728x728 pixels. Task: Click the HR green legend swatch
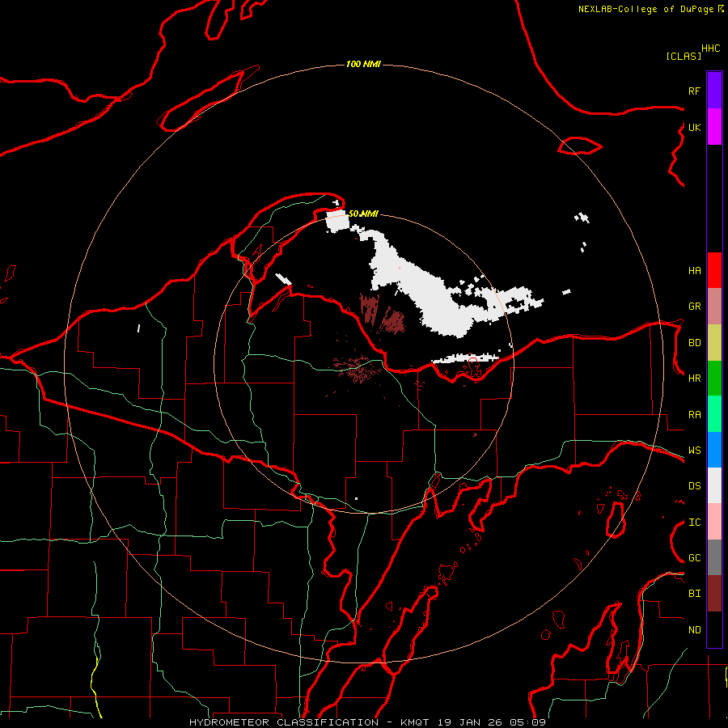point(714,379)
